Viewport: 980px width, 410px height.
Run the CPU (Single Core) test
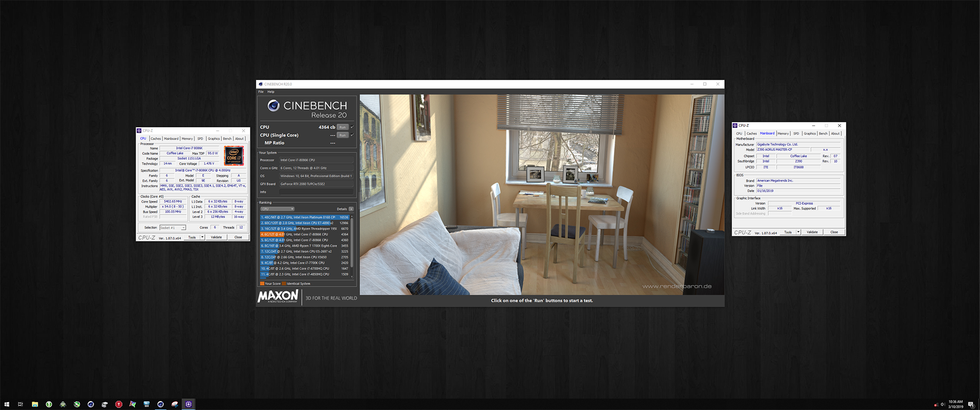pyautogui.click(x=343, y=135)
